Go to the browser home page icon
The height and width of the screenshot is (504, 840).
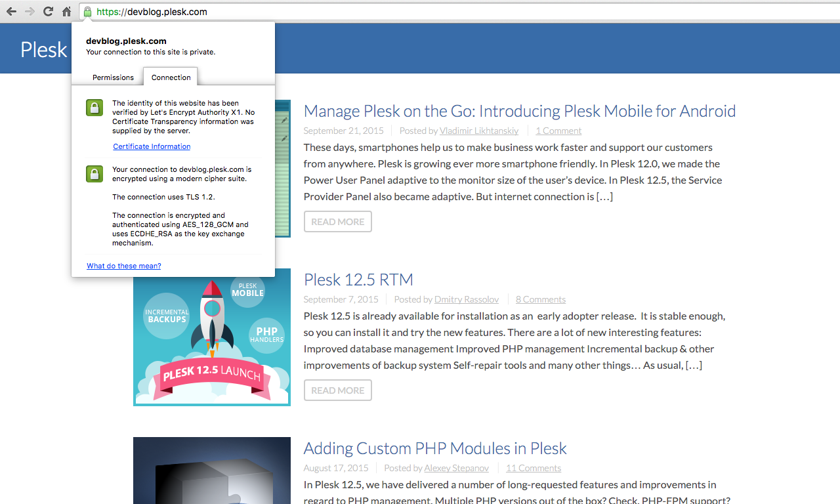click(66, 12)
